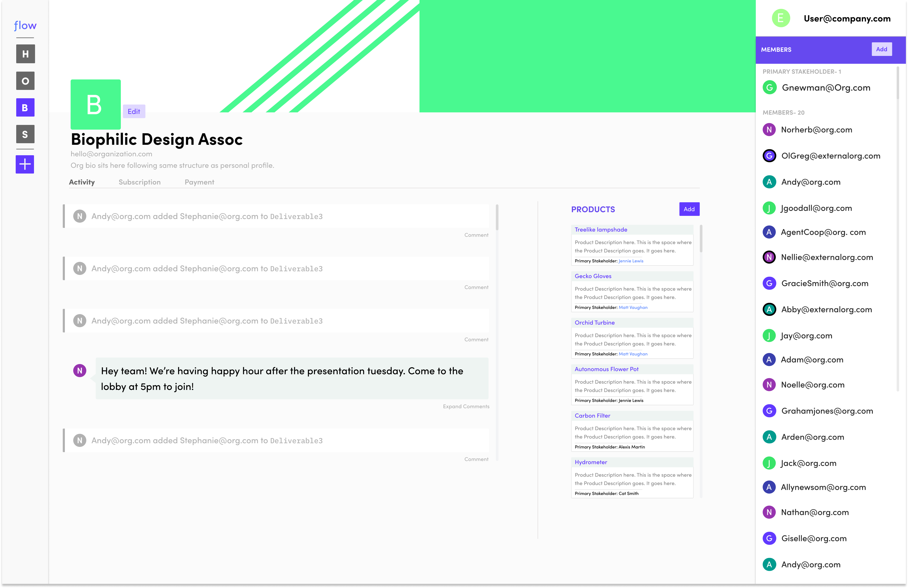Select member OlGreg@externalorg.com

(x=830, y=156)
